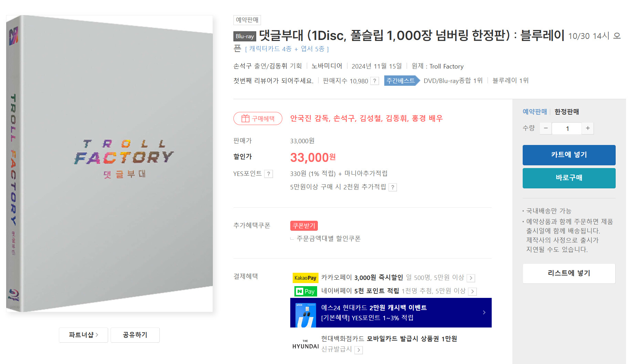Click the Troll Factory Blu-ray cover image
Viewport: 637px width, 364px height.
click(109, 164)
